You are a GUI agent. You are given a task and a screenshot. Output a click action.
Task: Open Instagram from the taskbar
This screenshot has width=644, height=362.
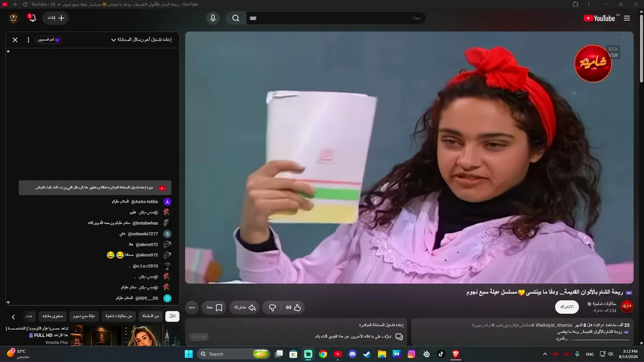pyautogui.click(x=412, y=354)
